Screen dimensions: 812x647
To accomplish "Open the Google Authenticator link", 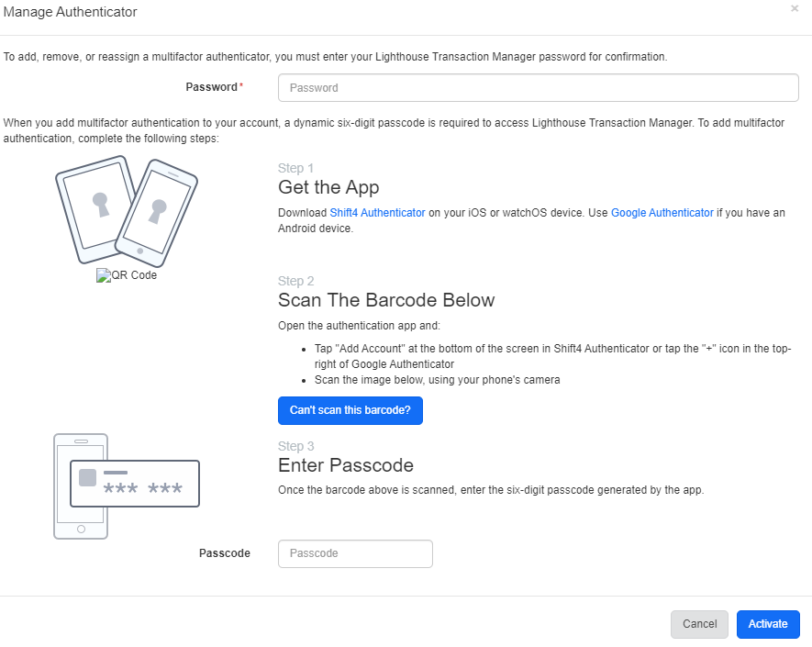I will (662, 213).
